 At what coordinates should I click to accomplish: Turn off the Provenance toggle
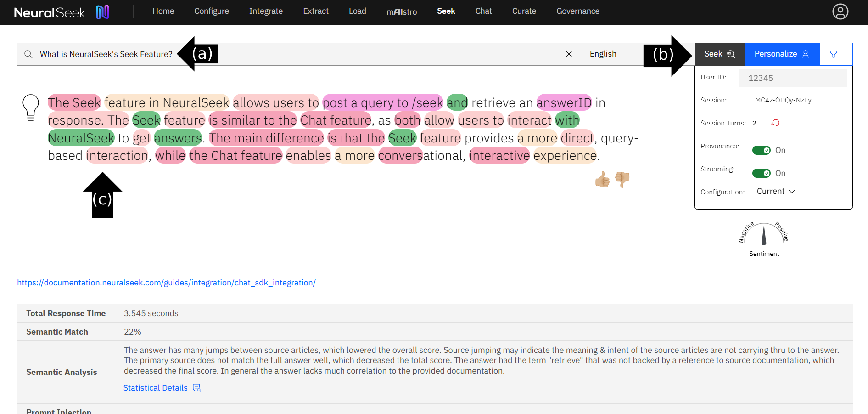pos(761,150)
